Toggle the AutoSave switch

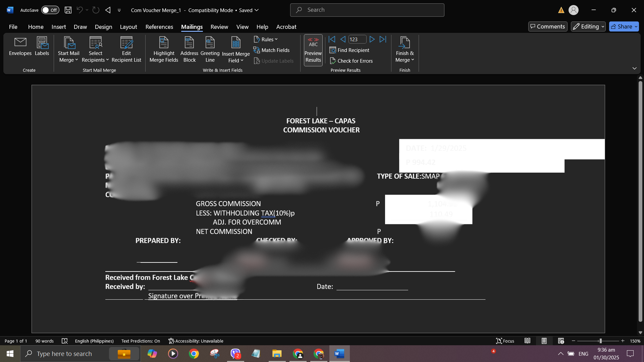tap(50, 10)
